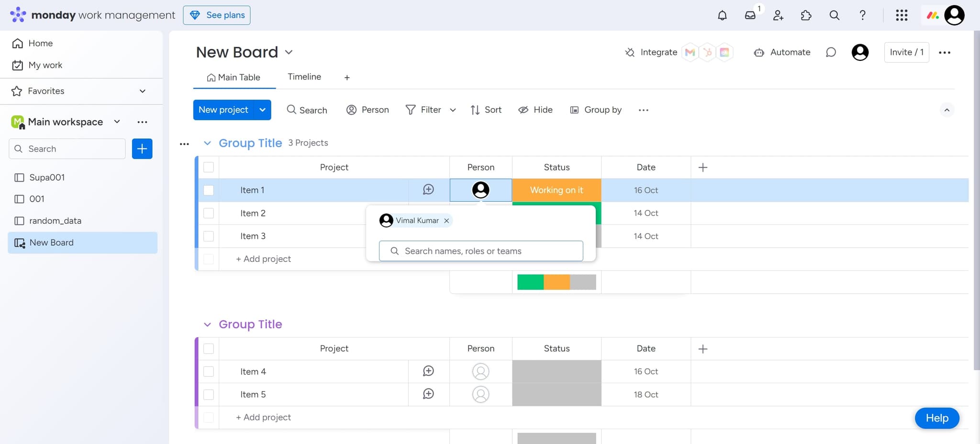
Task: Open conversation bubble on Item 4
Action: [428, 371]
